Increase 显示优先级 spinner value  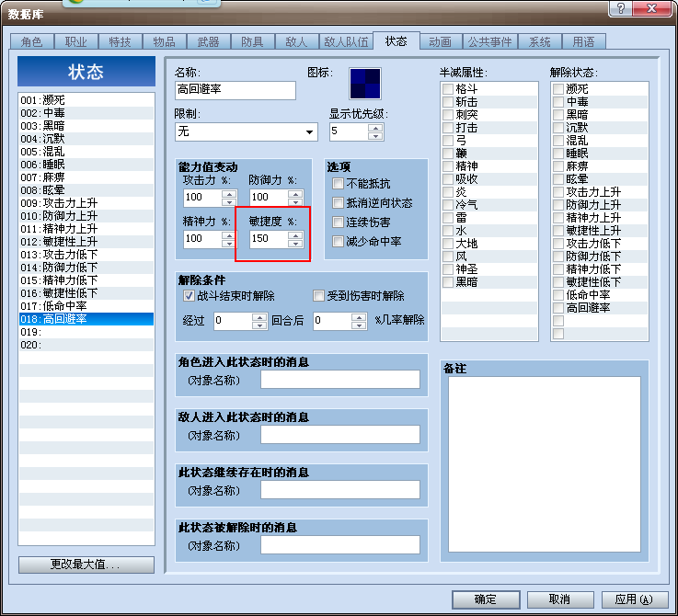(375, 128)
